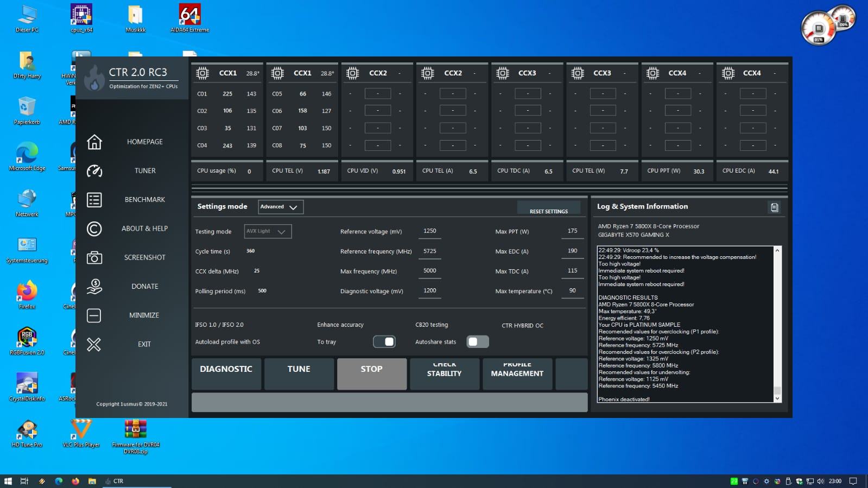Screen dimensions: 868x488
Task: Click the progress bar below the action buttons
Action: 390,402
